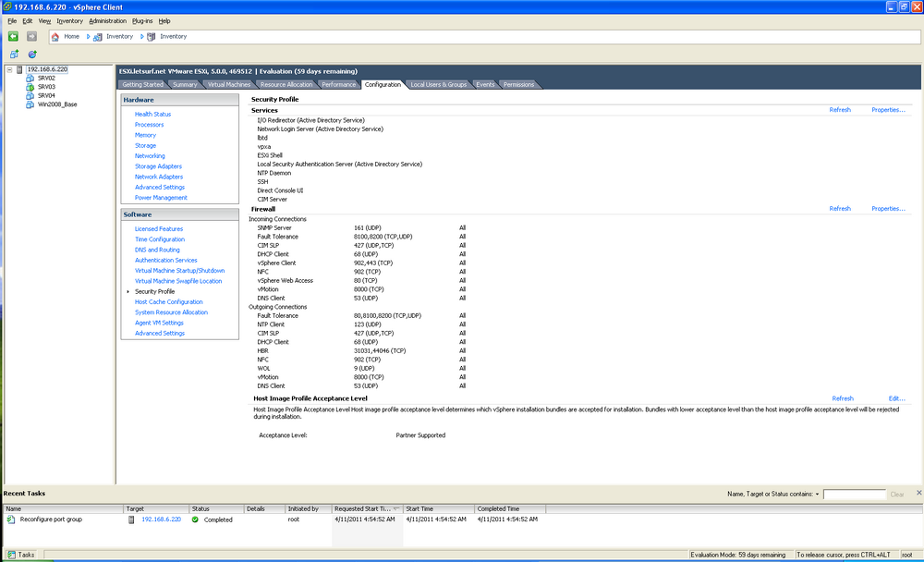Open the Plug-ins menu

142,21
